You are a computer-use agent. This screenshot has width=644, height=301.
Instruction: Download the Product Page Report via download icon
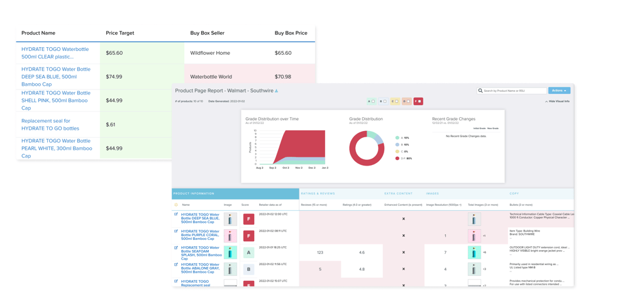pyautogui.click(x=277, y=91)
